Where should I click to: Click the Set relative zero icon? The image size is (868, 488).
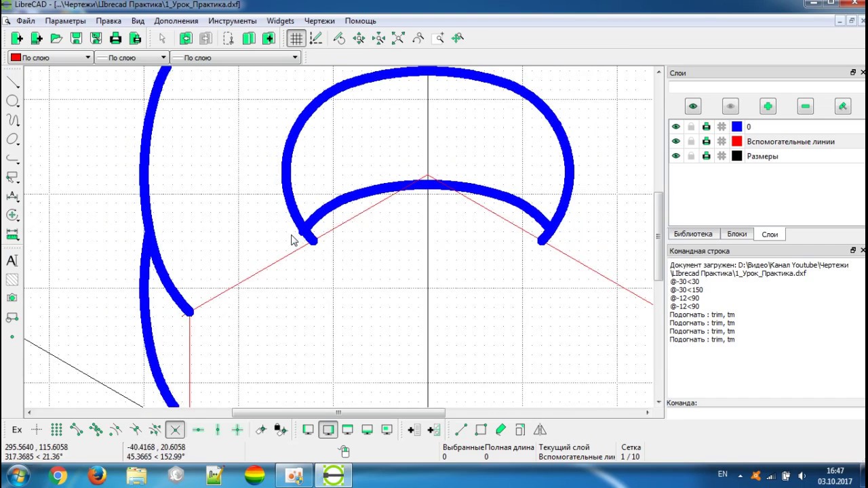261,430
